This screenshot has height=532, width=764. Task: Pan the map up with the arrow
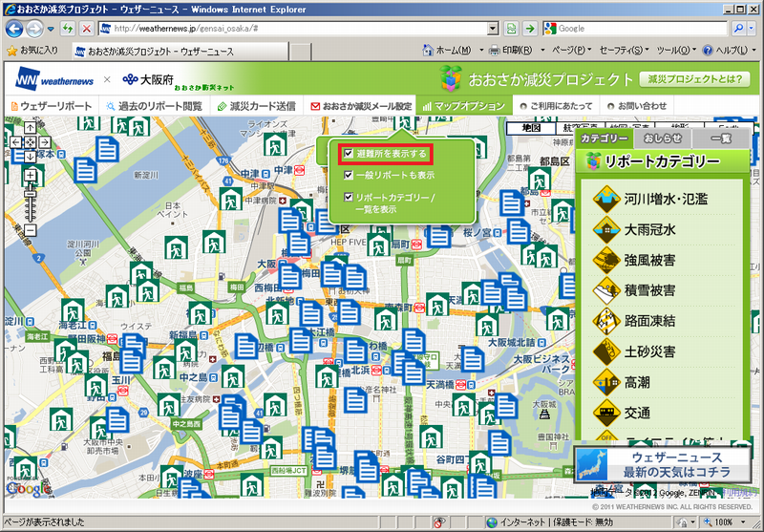click(31, 128)
